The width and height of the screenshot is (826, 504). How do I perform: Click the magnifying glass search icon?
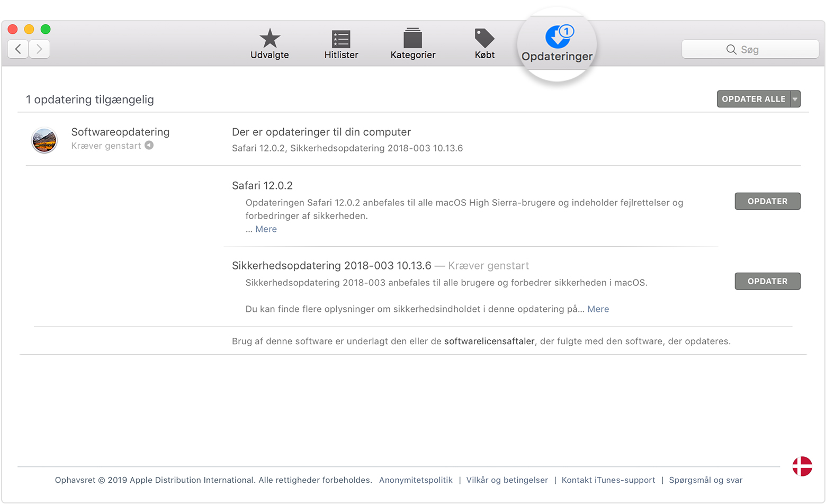731,49
